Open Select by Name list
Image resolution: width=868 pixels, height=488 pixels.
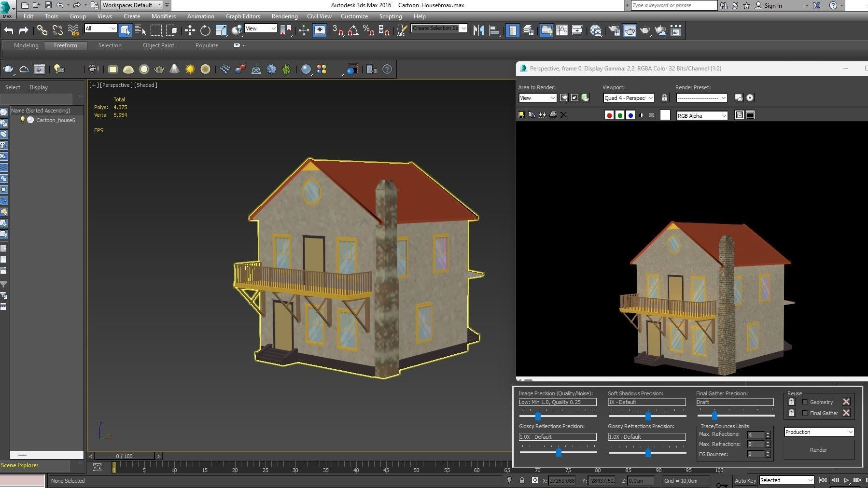pos(140,30)
